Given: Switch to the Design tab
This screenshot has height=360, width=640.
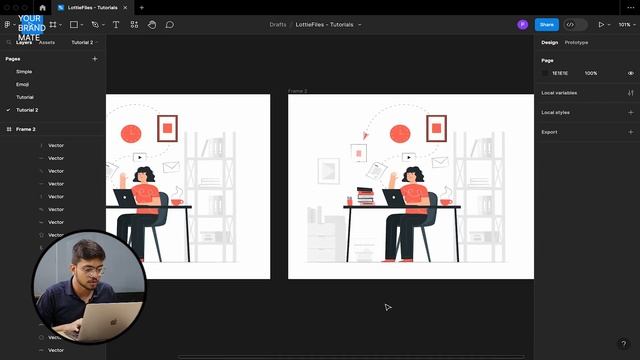Looking at the screenshot, I should click(x=549, y=42).
